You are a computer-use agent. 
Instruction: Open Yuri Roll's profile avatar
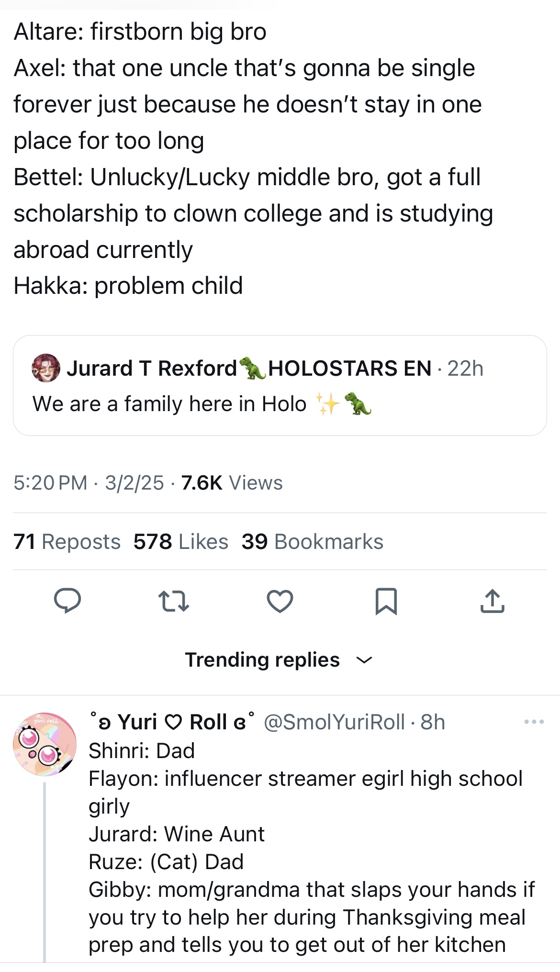45,744
